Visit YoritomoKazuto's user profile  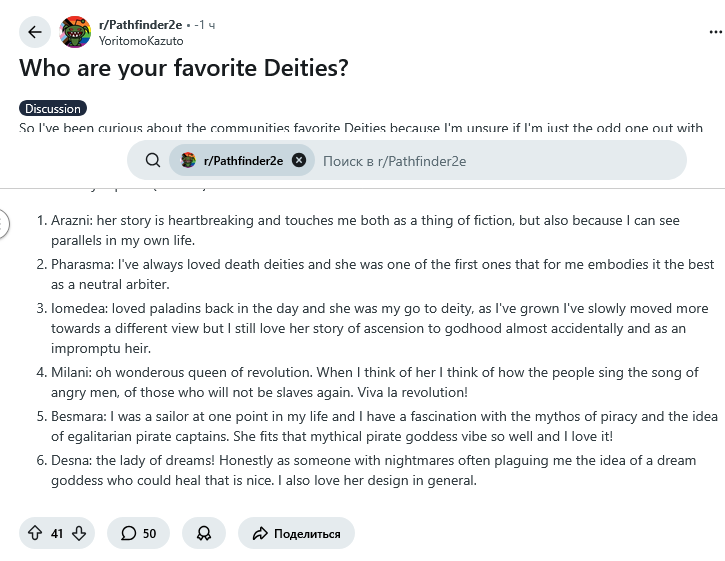pos(141,40)
